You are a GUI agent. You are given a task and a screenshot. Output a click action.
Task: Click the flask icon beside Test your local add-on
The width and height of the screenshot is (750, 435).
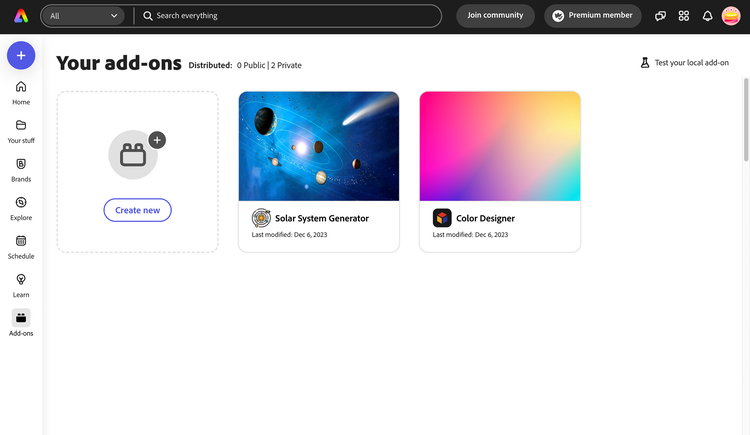tap(645, 63)
